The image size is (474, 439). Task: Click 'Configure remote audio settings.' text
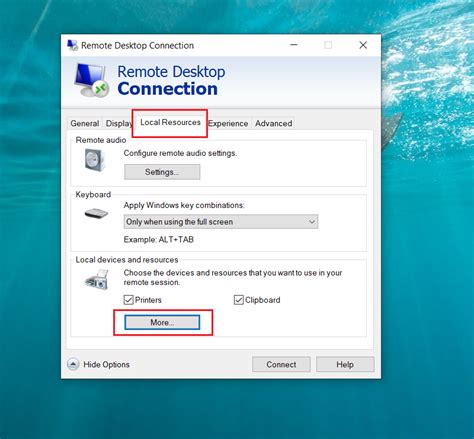click(x=180, y=153)
